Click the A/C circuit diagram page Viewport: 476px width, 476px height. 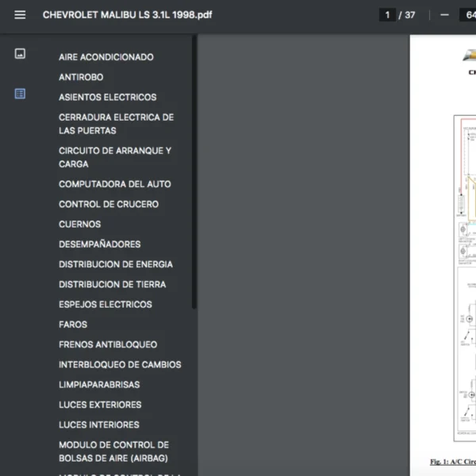pos(443,255)
